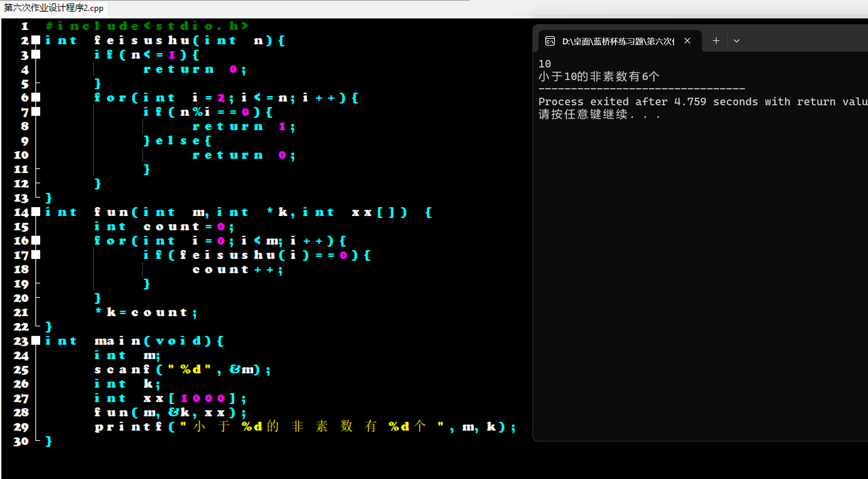868x479 pixels.
Task: Select the 第六次作业设计程序2.cpp file tab
Action: (x=54, y=8)
